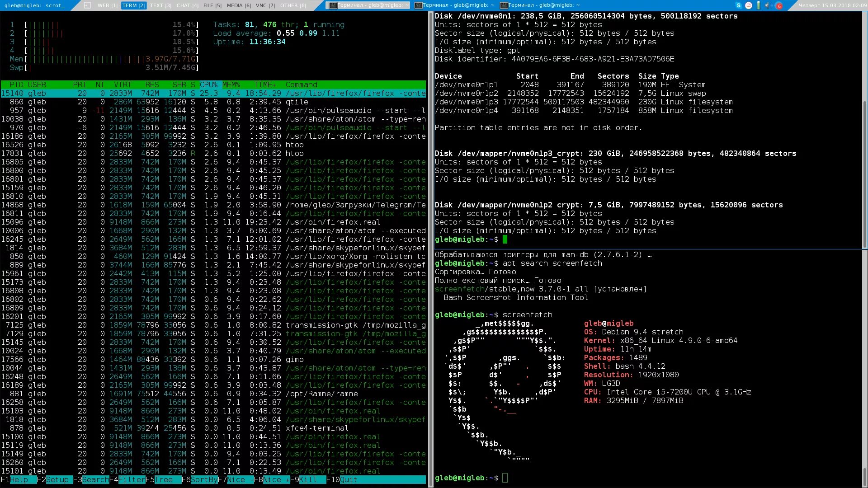868x488 pixels.
Task: Select the gimp process row
Action: pyautogui.click(x=213, y=359)
